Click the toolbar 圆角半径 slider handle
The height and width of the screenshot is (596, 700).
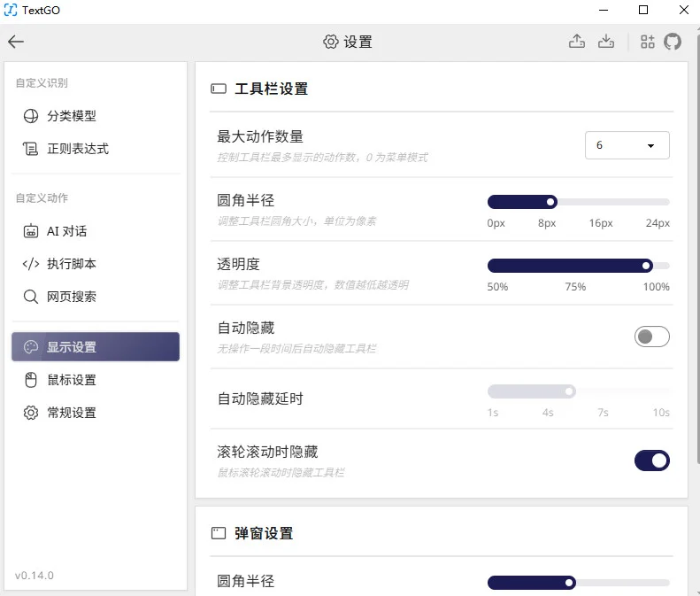coord(550,202)
